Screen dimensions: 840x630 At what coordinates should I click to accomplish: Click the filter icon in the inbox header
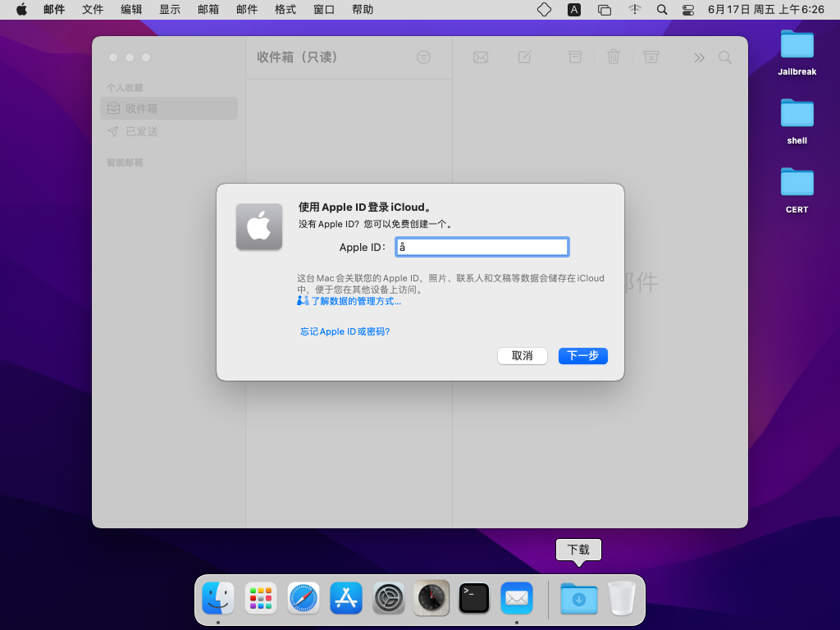coord(423,57)
